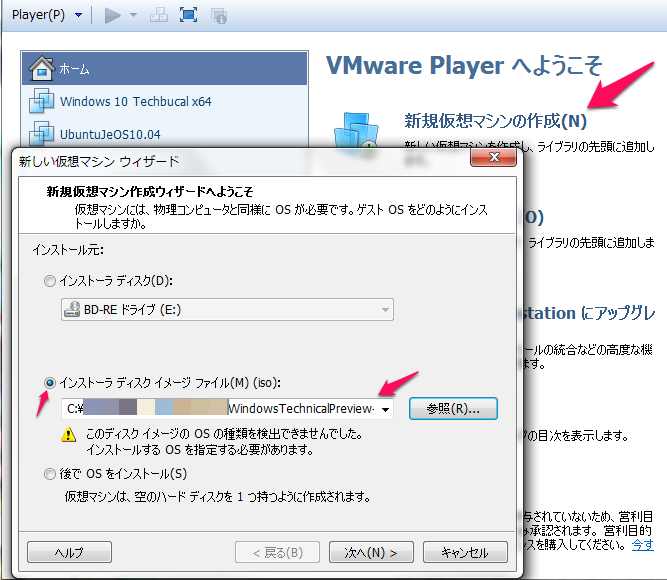Click the VMware Player へようこそ heading
667x580 pixels.
464,66
